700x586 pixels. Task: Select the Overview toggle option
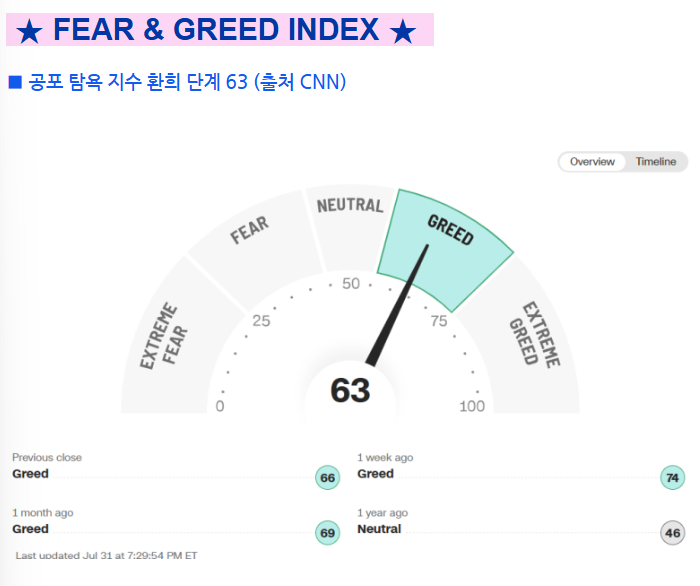coord(592,162)
